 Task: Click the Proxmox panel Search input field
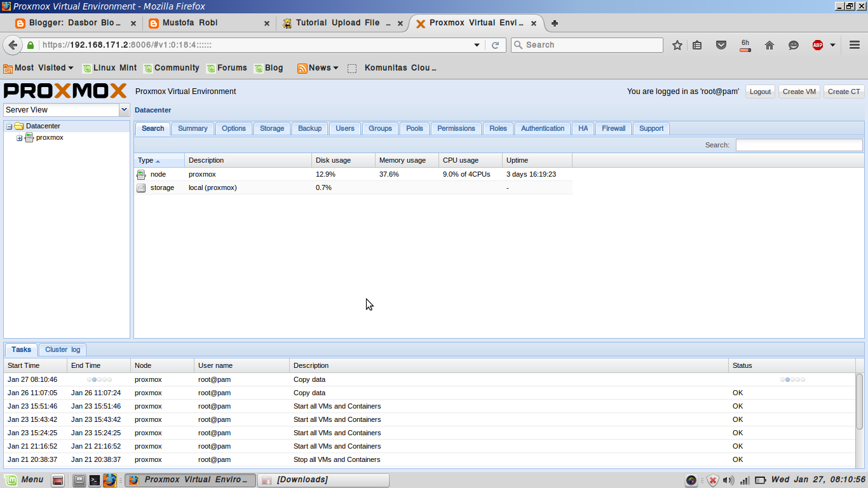pos(799,145)
